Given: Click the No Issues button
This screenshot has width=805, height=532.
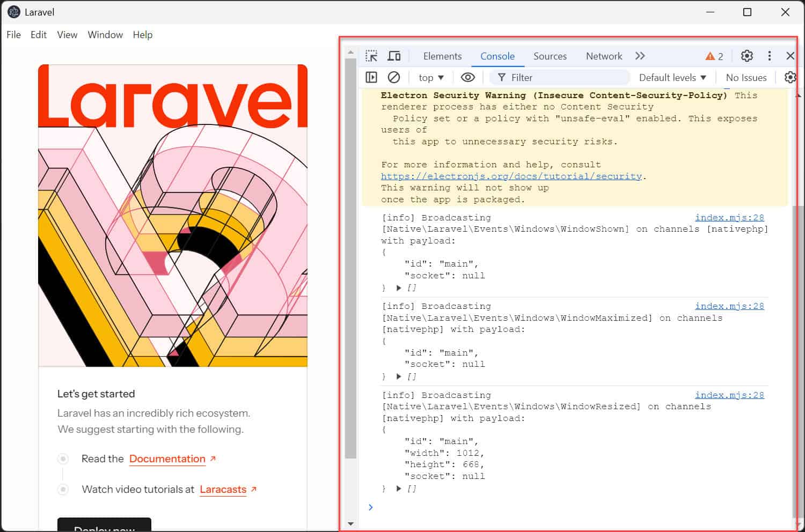Looking at the screenshot, I should 746,78.
